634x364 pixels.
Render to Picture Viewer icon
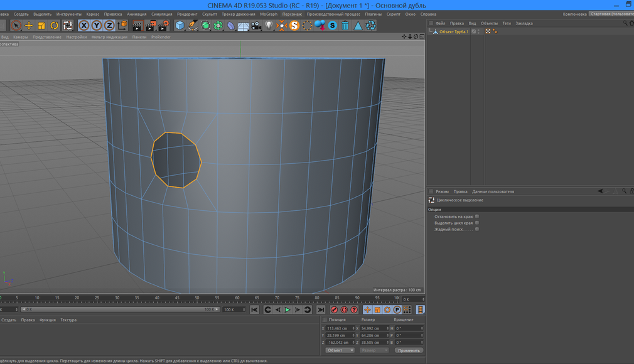coord(151,26)
